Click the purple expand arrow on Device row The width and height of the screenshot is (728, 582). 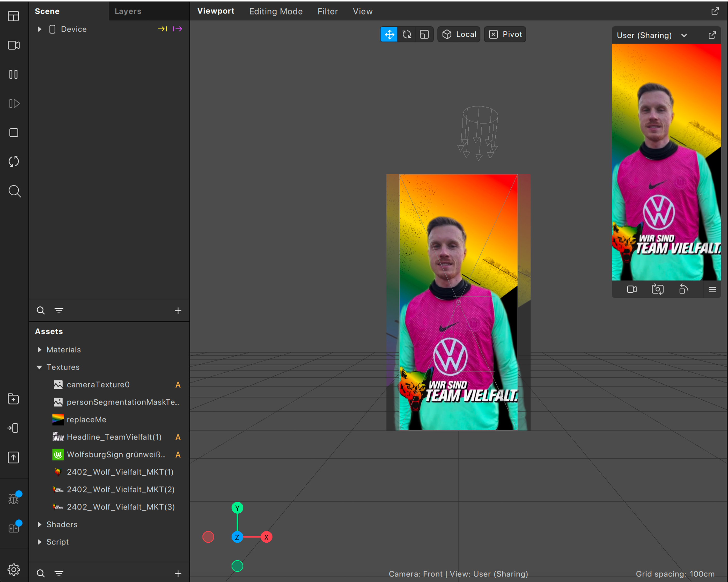click(178, 29)
